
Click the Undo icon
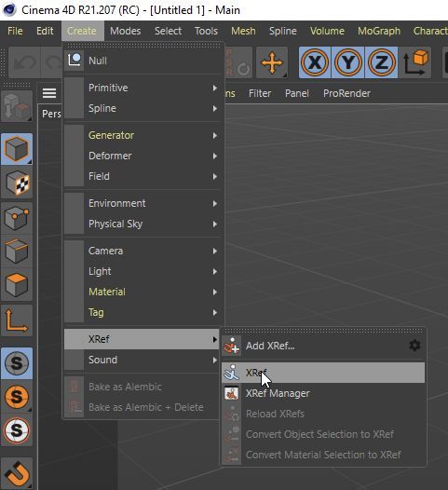(25, 62)
